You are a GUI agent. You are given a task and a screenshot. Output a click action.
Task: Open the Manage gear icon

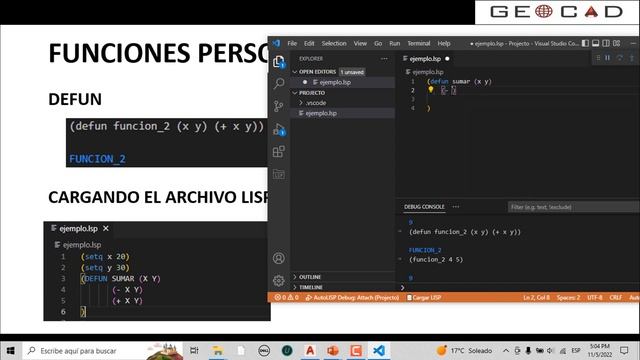pyautogui.click(x=279, y=281)
